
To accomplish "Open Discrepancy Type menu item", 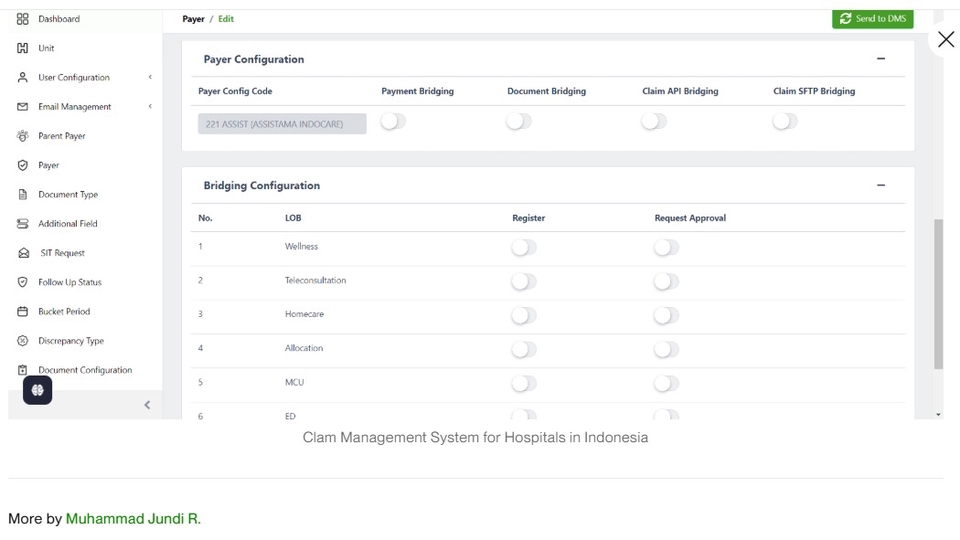I will [x=71, y=340].
